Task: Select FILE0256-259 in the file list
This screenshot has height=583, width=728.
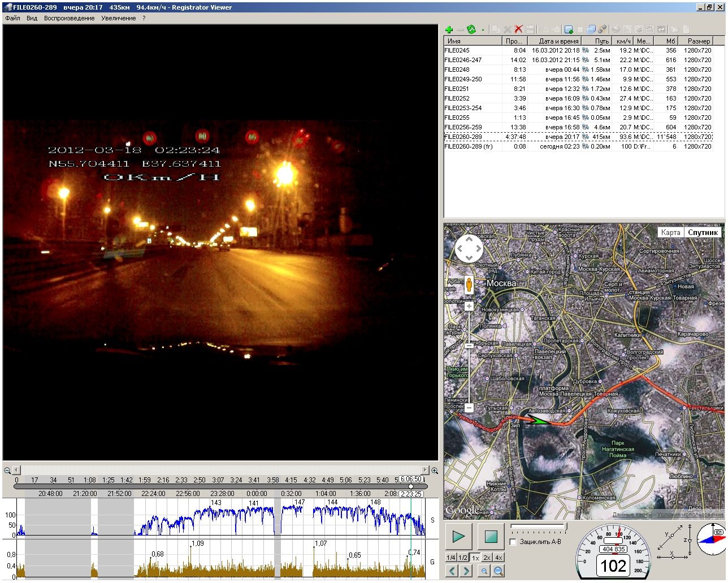Action: [x=463, y=127]
